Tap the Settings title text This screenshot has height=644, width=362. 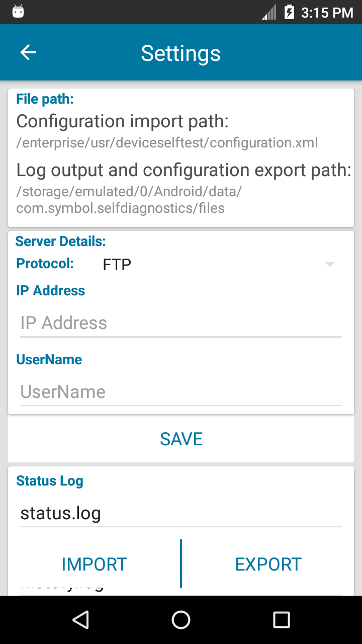[180, 53]
